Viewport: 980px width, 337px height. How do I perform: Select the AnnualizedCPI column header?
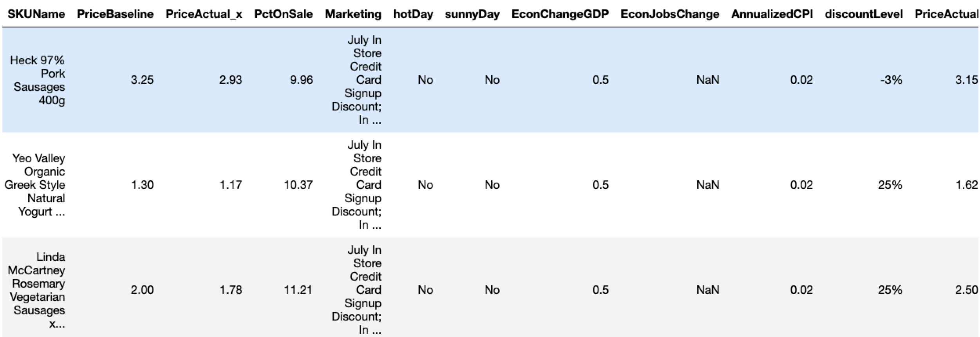pyautogui.click(x=772, y=14)
